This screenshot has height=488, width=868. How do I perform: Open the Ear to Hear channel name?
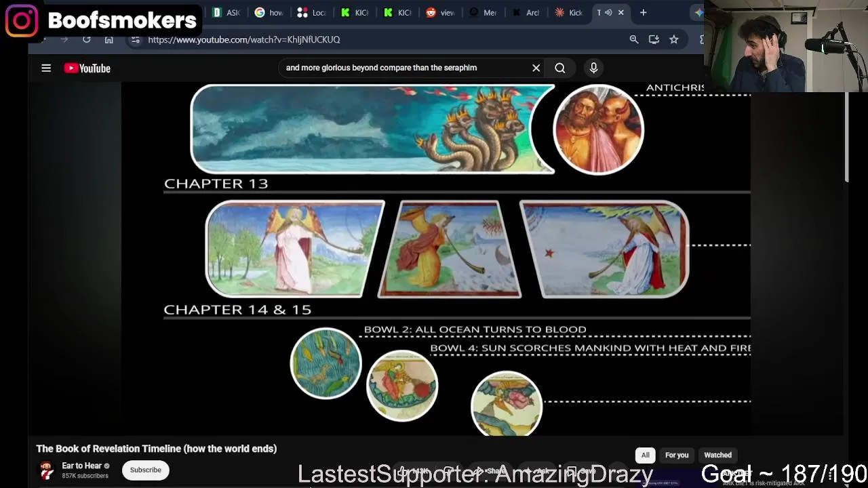coord(81,466)
